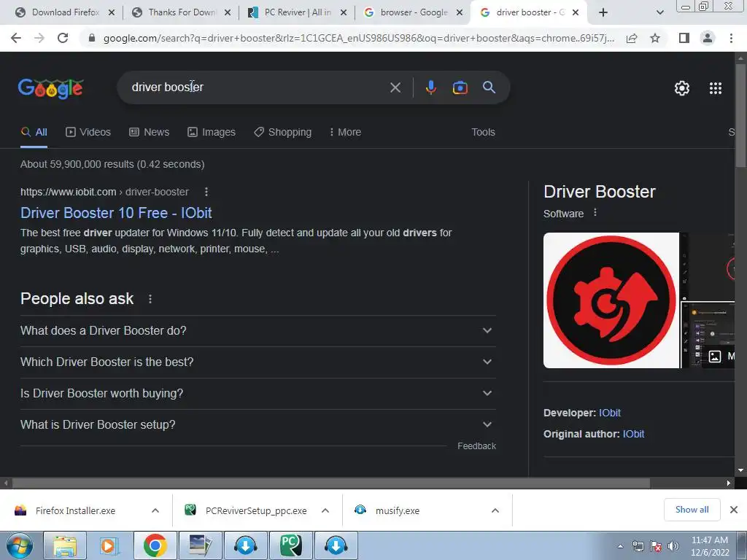This screenshot has height=560, width=747.
Task: Switch to Videos results tab
Action: pos(88,132)
